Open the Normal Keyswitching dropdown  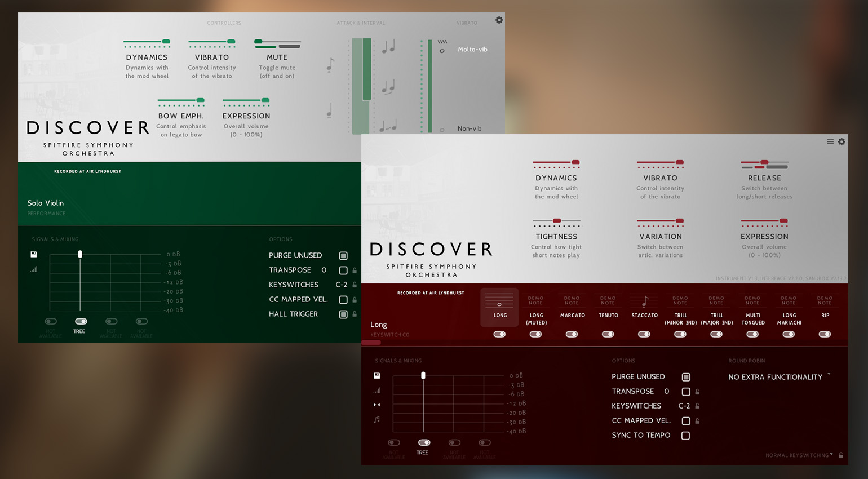pos(799,455)
